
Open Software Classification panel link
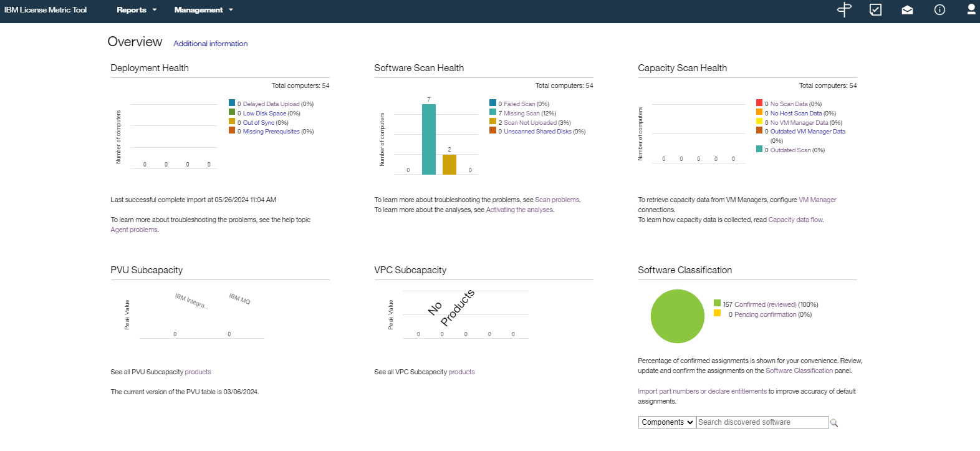799,371
